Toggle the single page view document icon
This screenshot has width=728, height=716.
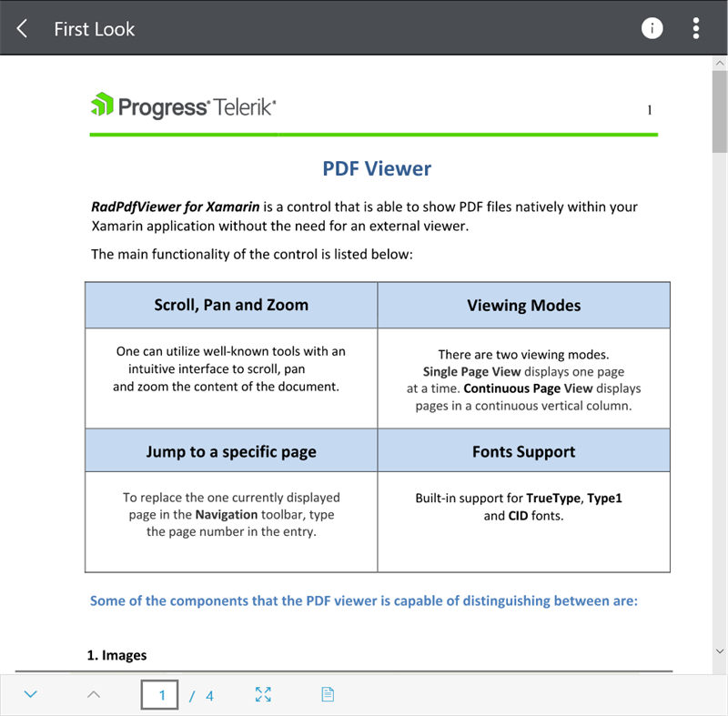pyautogui.click(x=328, y=694)
